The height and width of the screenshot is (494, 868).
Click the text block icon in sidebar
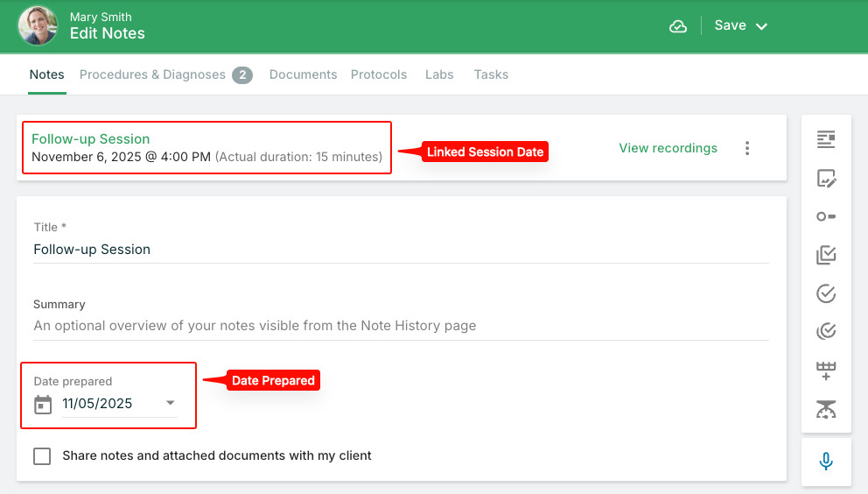[x=826, y=139]
